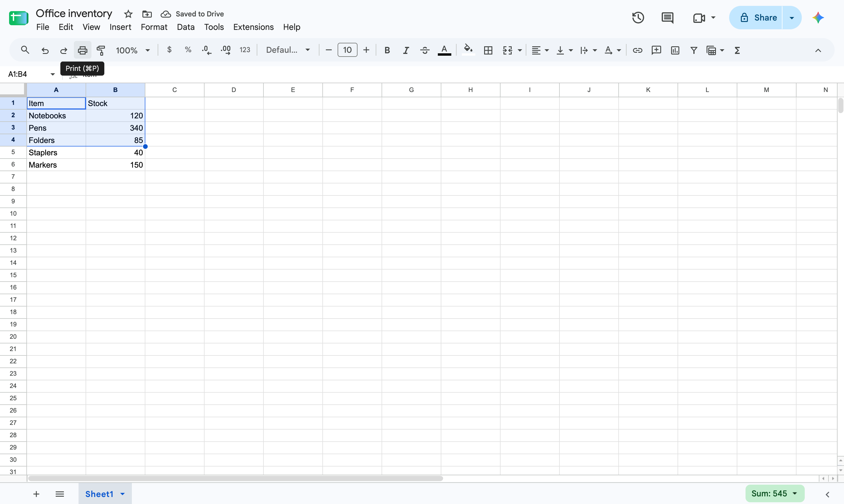
Task: Select the Paint format tool
Action: [101, 50]
